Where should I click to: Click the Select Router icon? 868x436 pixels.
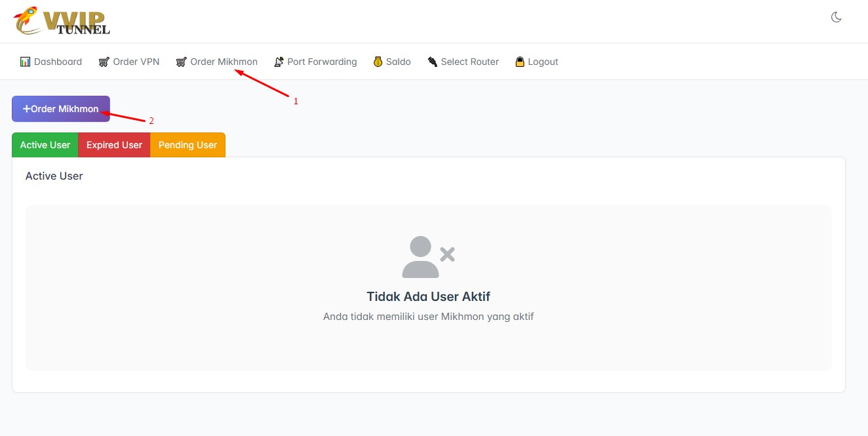click(433, 62)
